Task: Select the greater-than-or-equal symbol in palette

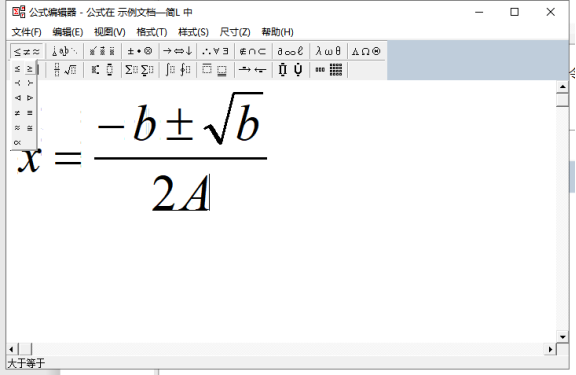Action: [30, 69]
